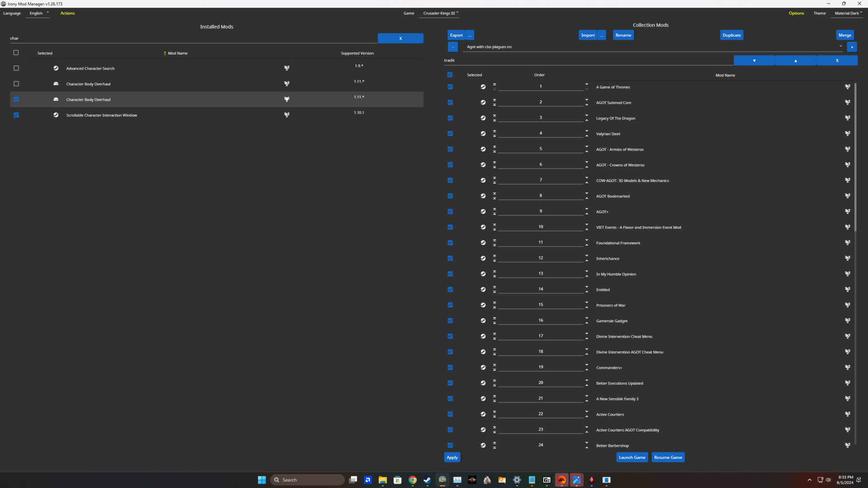Uncheck the AGOT - Armies of Westeros checkbox

(x=450, y=149)
